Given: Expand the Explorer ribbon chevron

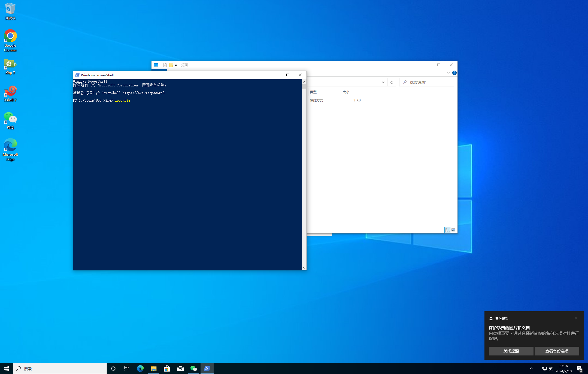Looking at the screenshot, I should (x=448, y=73).
